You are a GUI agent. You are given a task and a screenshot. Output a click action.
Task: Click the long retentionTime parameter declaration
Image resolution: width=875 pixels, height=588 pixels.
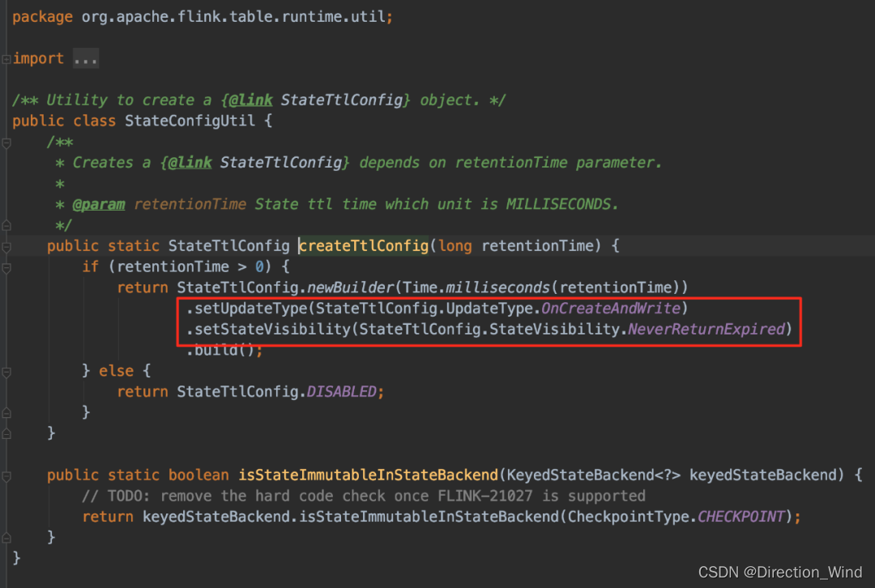pyautogui.click(x=516, y=246)
